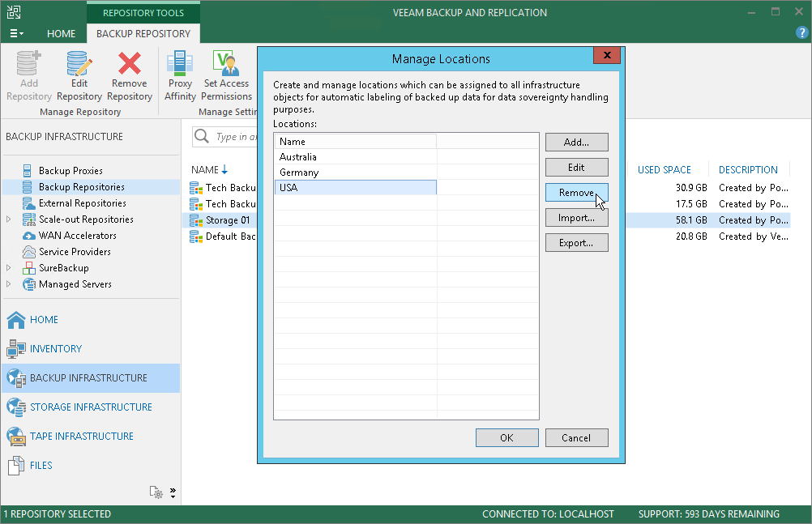Open Set Access Permissions in ribbon
The width and height of the screenshot is (812, 524).
point(226,75)
